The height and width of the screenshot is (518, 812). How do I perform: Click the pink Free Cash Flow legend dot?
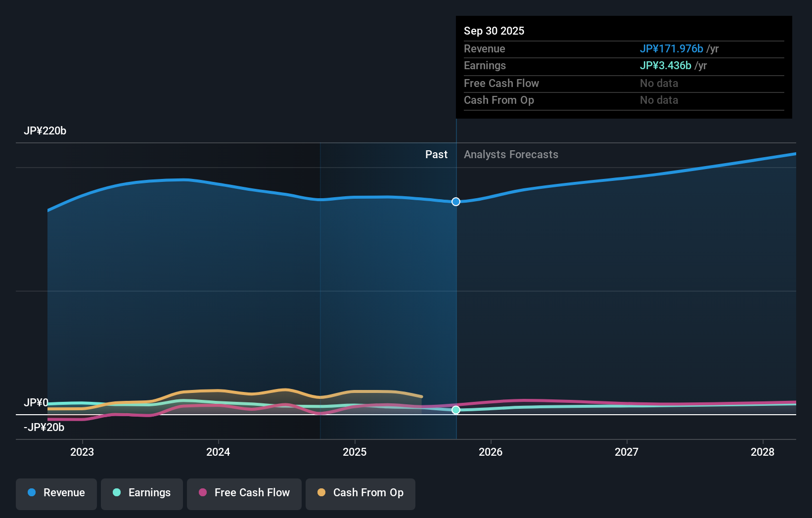pos(203,493)
